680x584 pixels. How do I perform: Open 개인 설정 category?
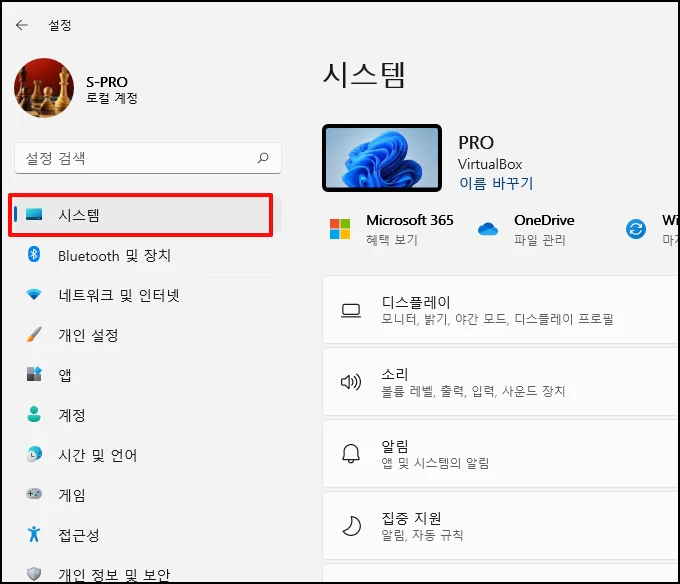tap(145, 335)
